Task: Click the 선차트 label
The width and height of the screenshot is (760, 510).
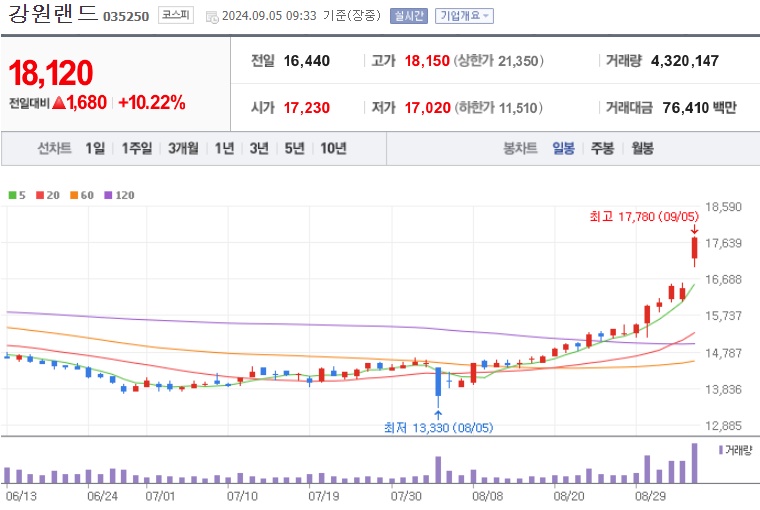Action: point(54,148)
